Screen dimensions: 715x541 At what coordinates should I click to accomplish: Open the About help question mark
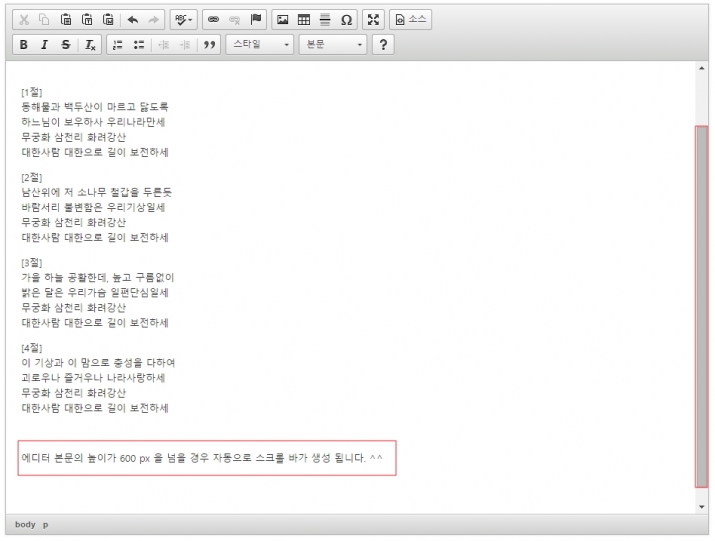(x=383, y=45)
